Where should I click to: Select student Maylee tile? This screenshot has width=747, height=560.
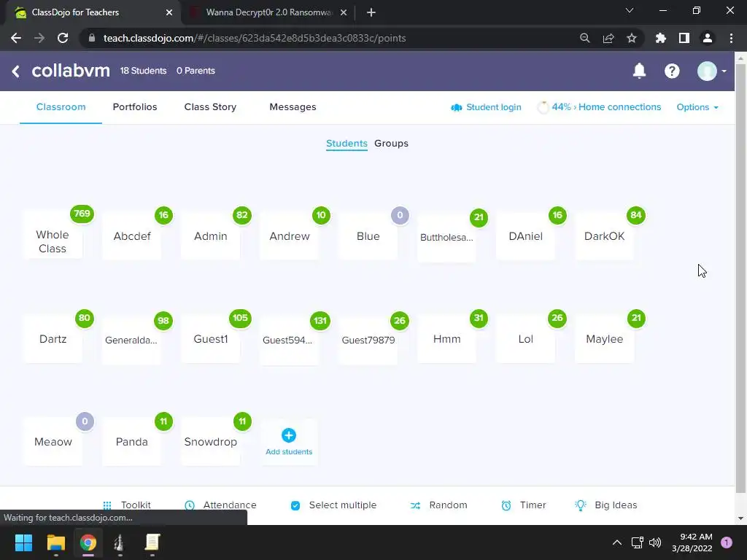[604, 339]
